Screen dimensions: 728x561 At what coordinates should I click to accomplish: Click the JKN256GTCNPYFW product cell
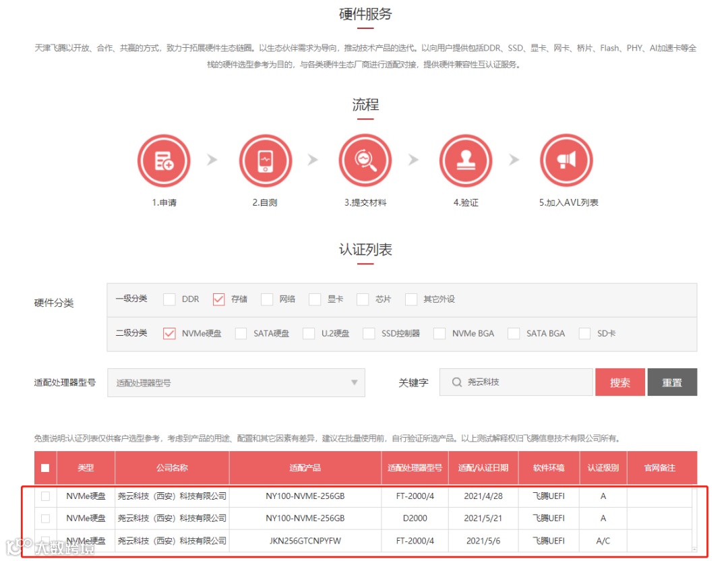[x=305, y=541]
